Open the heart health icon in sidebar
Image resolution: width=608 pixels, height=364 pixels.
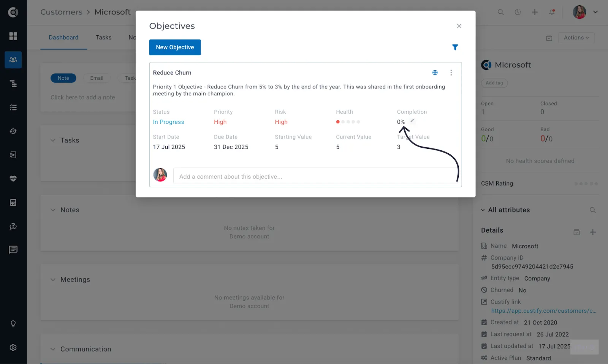pos(13,178)
